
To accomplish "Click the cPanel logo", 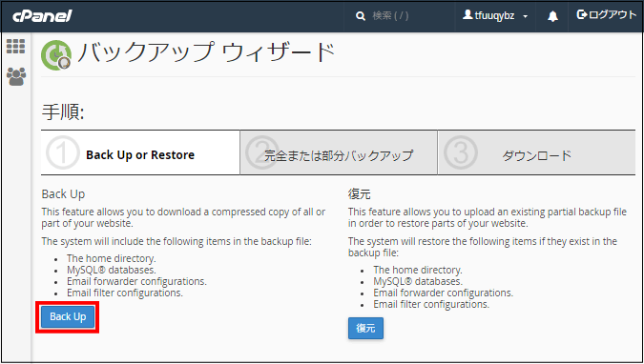I will coord(42,16).
